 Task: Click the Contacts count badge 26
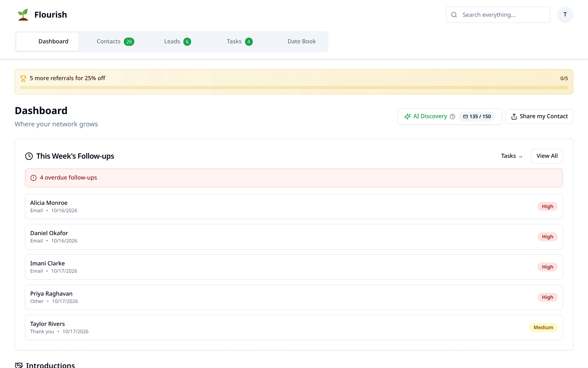[129, 41]
